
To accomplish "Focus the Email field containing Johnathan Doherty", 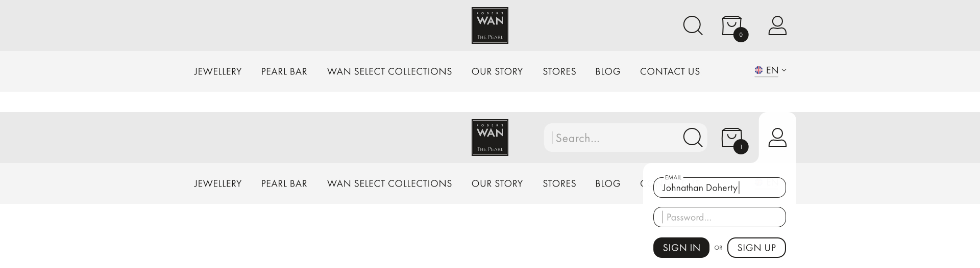I will pos(719,187).
